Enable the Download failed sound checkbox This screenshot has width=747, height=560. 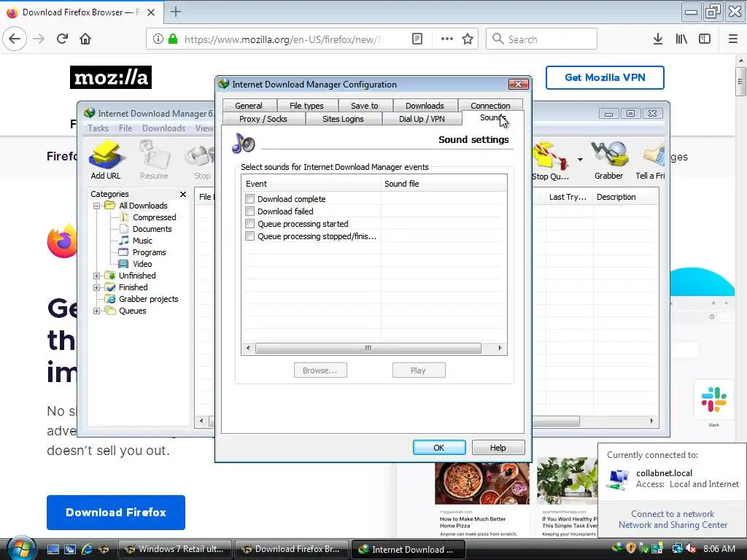249,211
